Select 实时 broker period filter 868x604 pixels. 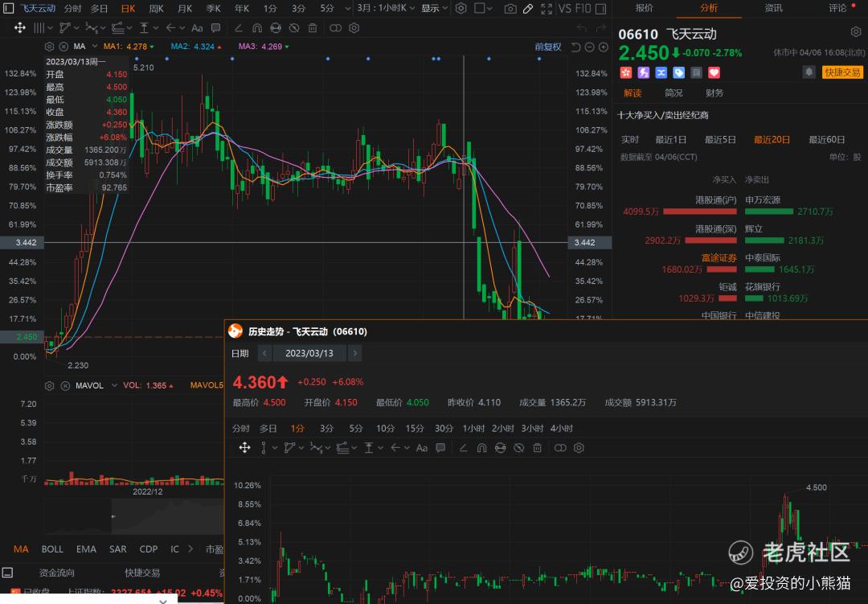630,140
